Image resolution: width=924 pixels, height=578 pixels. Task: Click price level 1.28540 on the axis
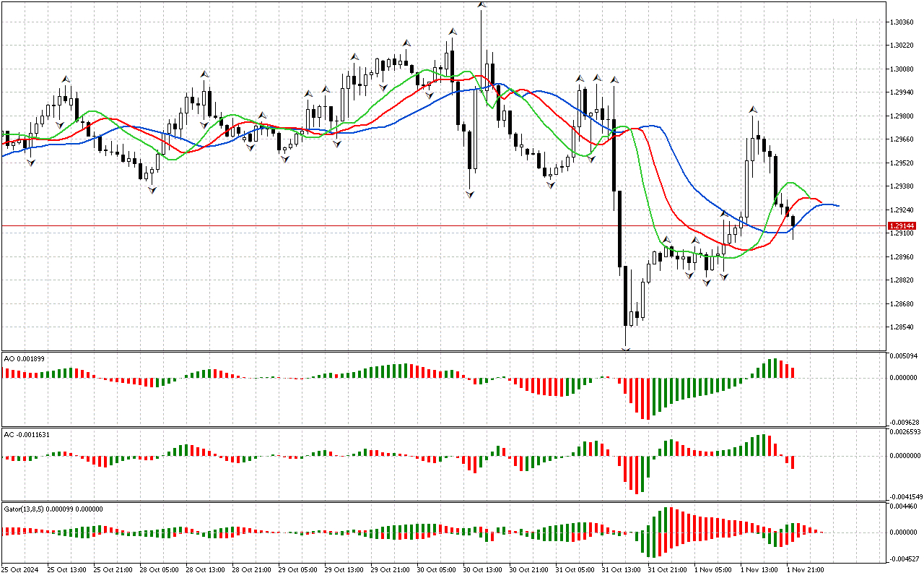tap(902, 327)
